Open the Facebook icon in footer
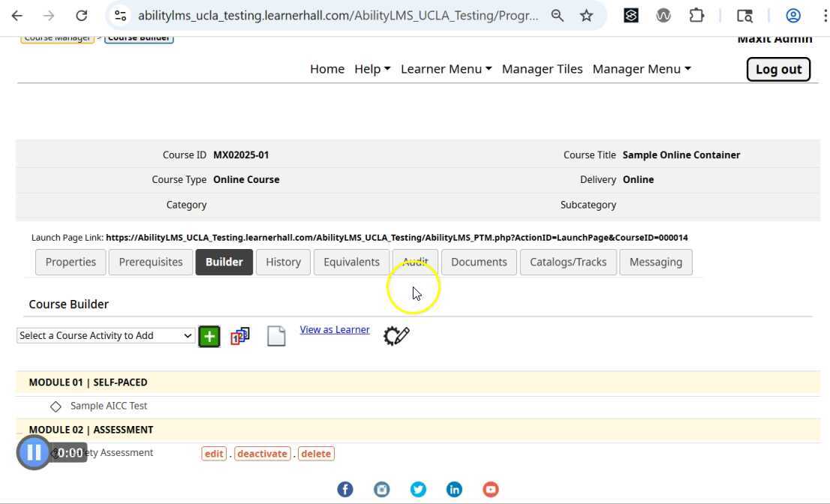This screenshot has width=830, height=504. tap(345, 490)
